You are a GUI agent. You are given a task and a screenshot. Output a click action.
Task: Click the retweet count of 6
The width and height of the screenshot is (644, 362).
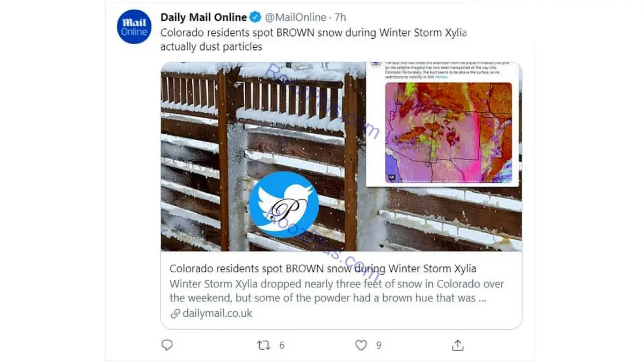pyautogui.click(x=281, y=345)
